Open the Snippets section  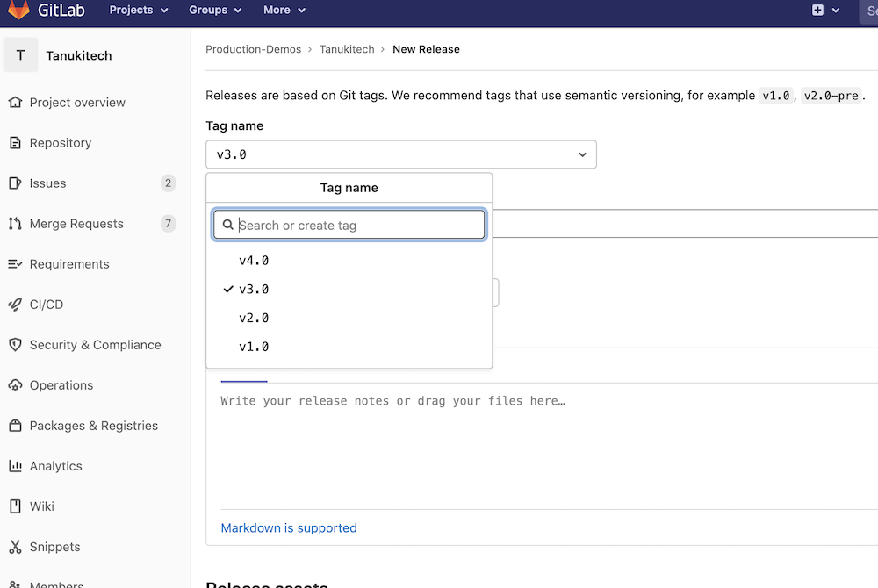pos(55,547)
